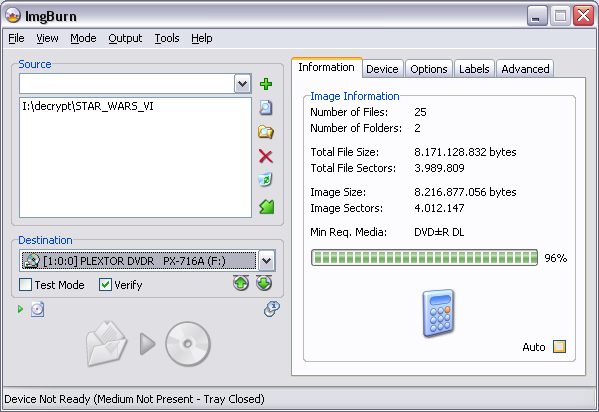The width and height of the screenshot is (599, 412).
Task: Switch to the Advanced tab
Action: [525, 69]
